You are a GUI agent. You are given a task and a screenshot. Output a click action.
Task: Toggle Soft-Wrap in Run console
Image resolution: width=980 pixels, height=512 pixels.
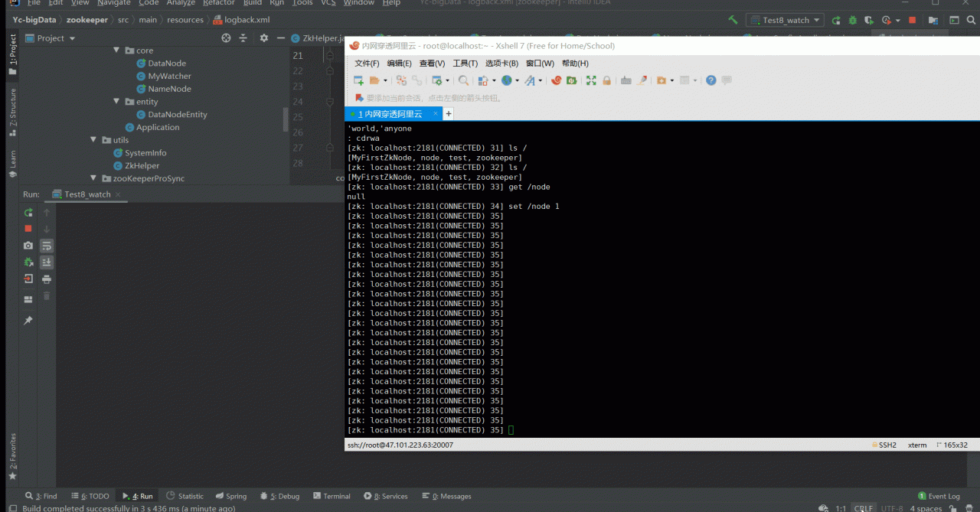click(x=47, y=246)
